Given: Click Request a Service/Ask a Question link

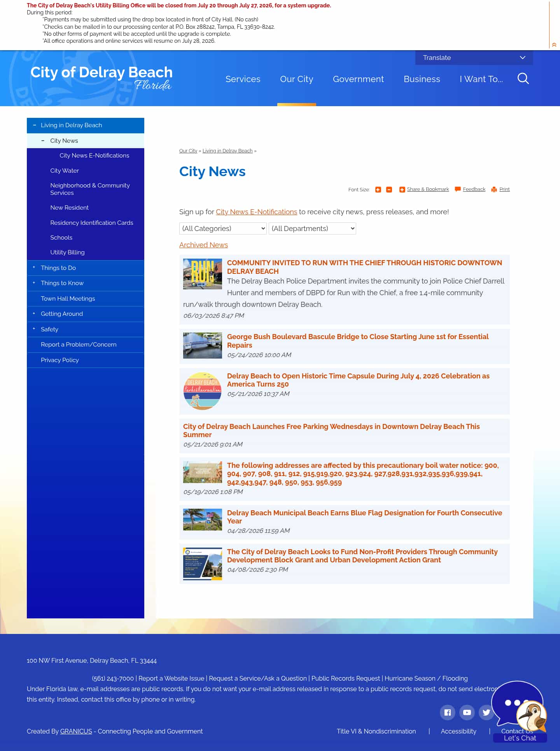Looking at the screenshot, I should 258,678.
